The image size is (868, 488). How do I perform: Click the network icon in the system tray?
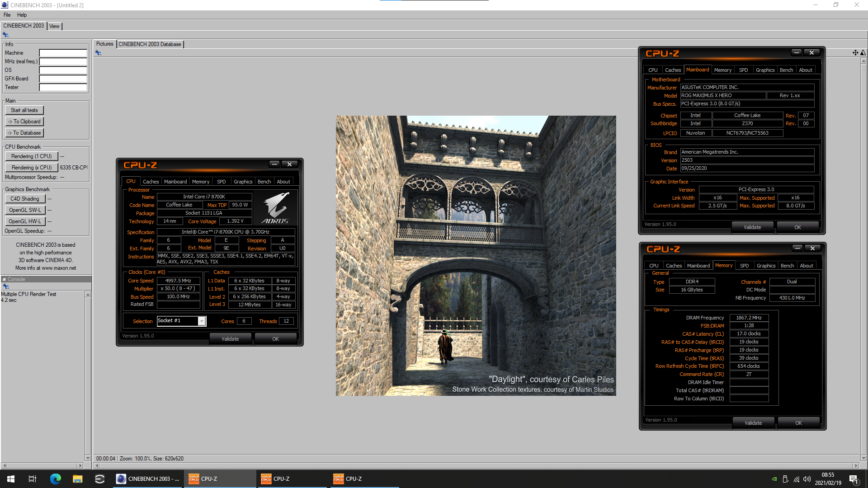796,479
